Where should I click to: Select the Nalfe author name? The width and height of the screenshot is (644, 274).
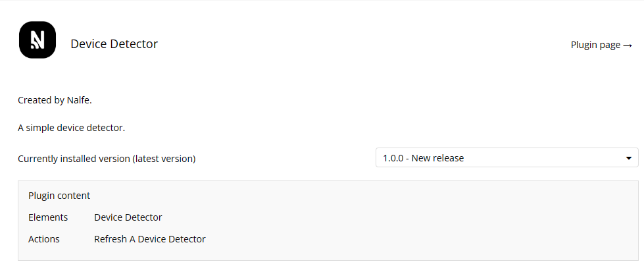pyautogui.click(x=79, y=100)
